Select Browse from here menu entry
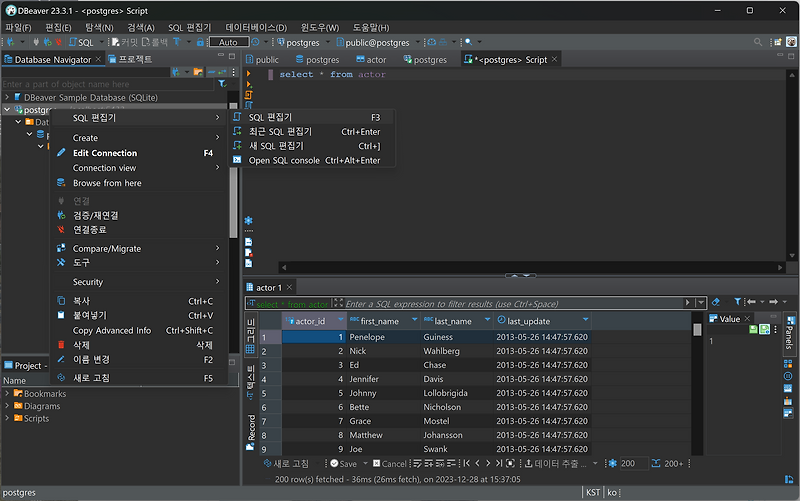This screenshot has height=501, width=800. 139,183
